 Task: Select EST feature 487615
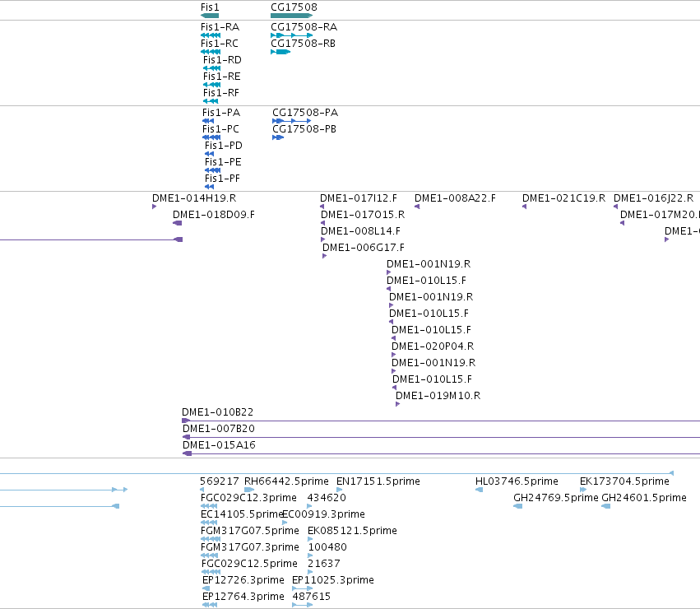311,597
